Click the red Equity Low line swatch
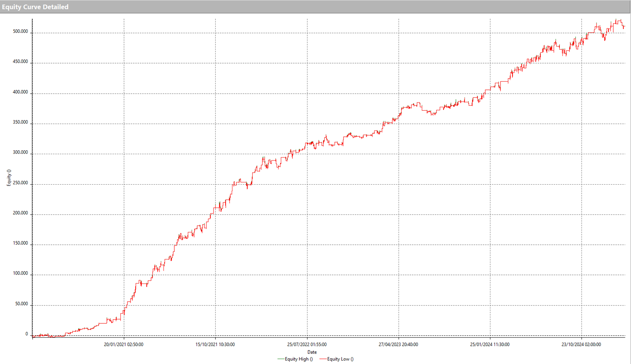The width and height of the screenshot is (631, 364). 323,359
